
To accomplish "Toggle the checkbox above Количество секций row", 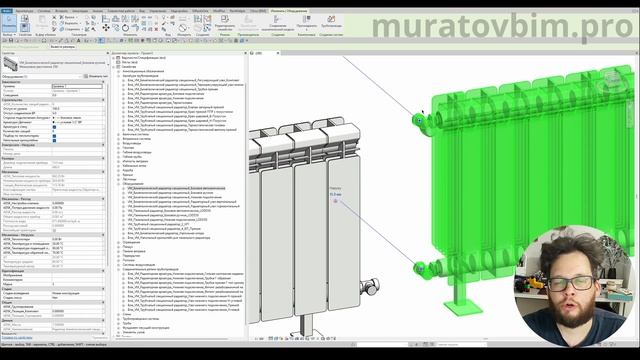I will pyautogui.click(x=54, y=127).
